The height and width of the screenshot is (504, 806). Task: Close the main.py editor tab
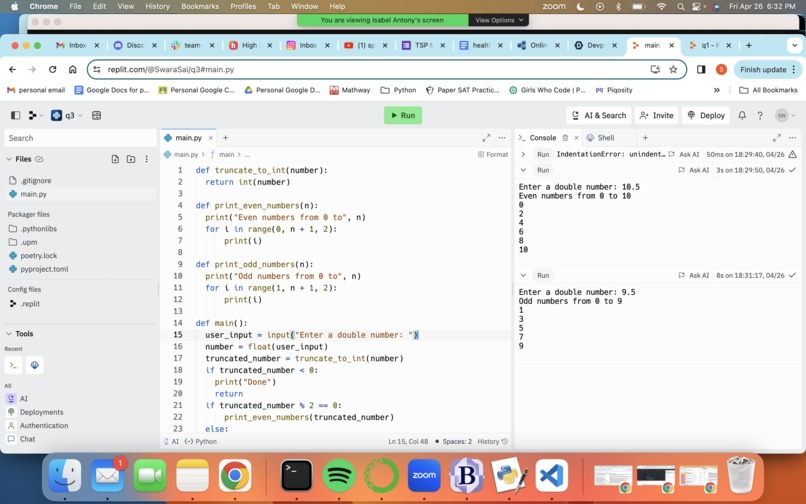click(210, 138)
